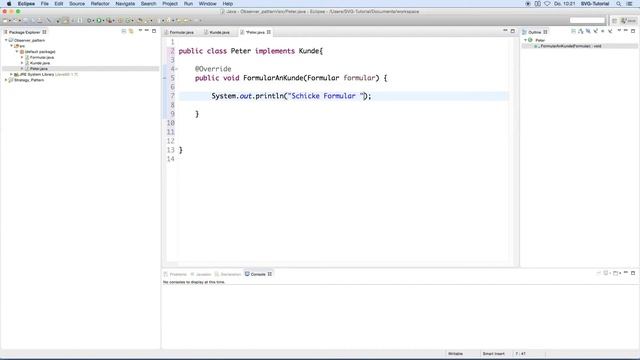Viewport: 640px width, 360px height.
Task: Minimize the editor area
Action: point(505,31)
